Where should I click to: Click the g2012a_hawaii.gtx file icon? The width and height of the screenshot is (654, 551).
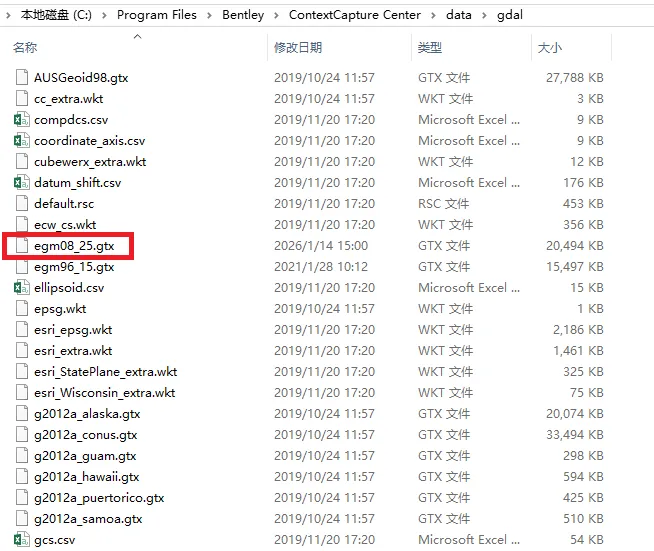tap(22, 477)
